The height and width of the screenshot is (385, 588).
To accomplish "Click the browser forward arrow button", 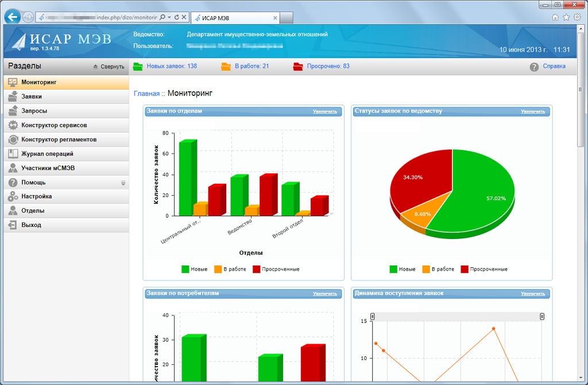I will (28, 17).
